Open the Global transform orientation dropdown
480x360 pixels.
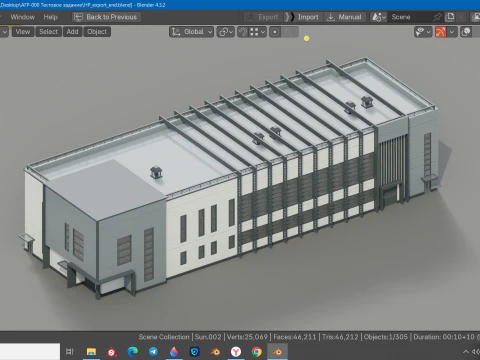[x=192, y=32]
